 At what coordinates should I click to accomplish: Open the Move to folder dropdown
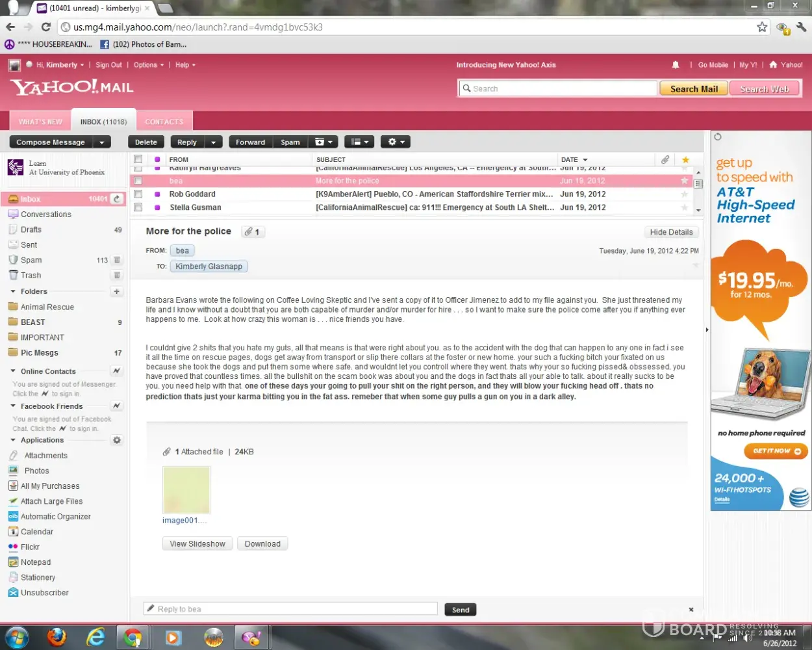[323, 142]
